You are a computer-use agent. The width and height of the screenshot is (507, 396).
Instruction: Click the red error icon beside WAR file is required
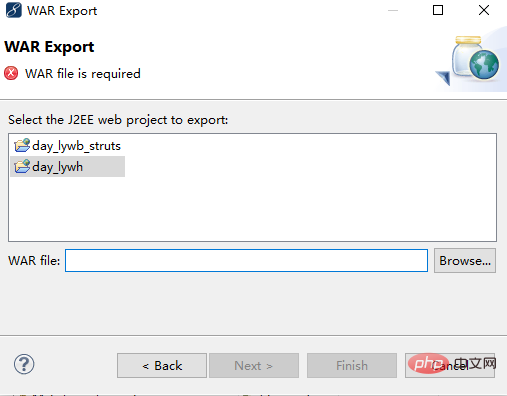(11, 73)
